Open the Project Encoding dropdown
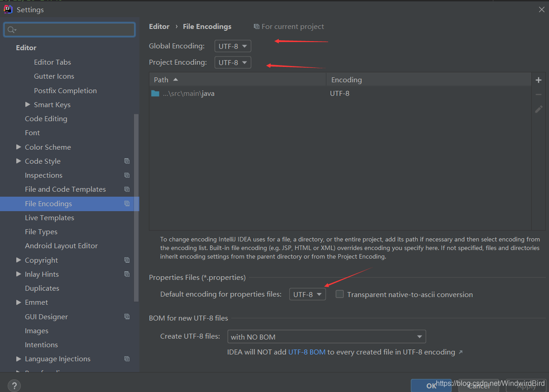Viewport: 549px width, 392px height. pyautogui.click(x=233, y=62)
